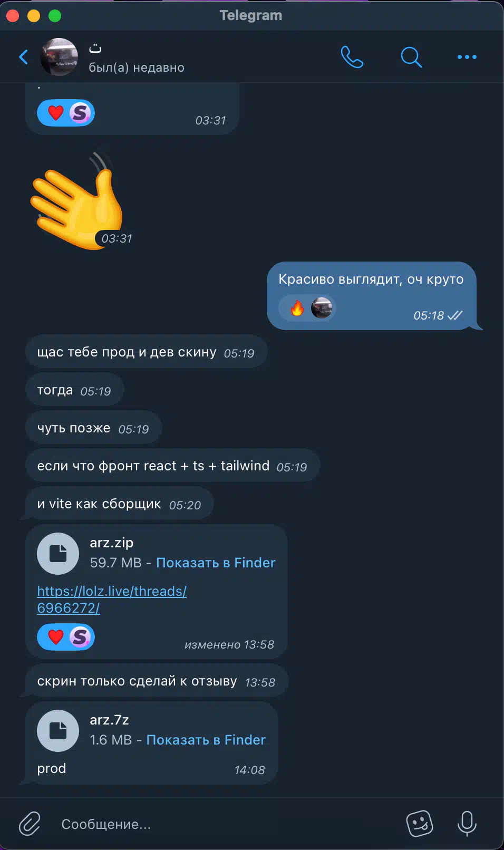
Task: Start voice message recording with microphone
Action: (467, 824)
